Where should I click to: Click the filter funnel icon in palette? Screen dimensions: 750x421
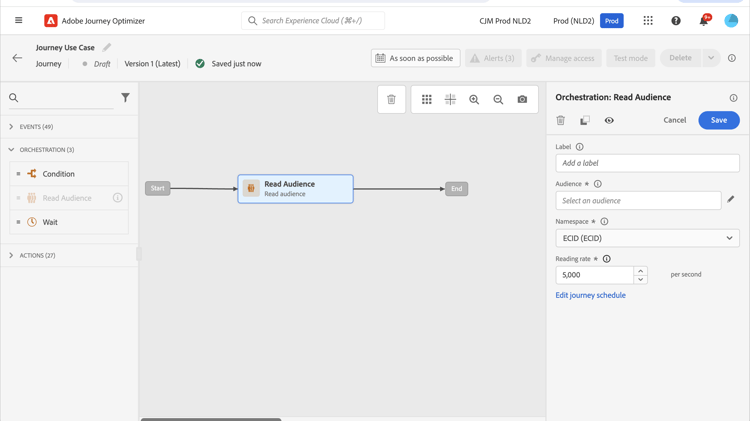point(125,98)
